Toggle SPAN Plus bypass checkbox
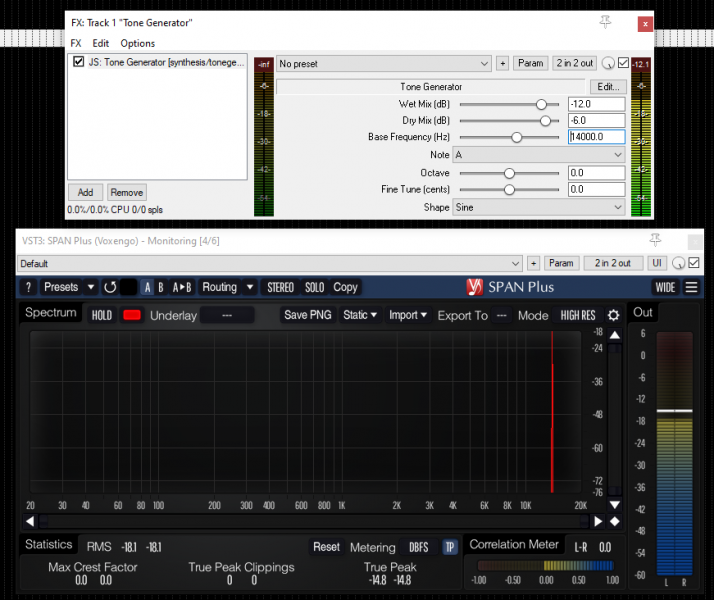The image size is (714, 600). tap(694, 263)
